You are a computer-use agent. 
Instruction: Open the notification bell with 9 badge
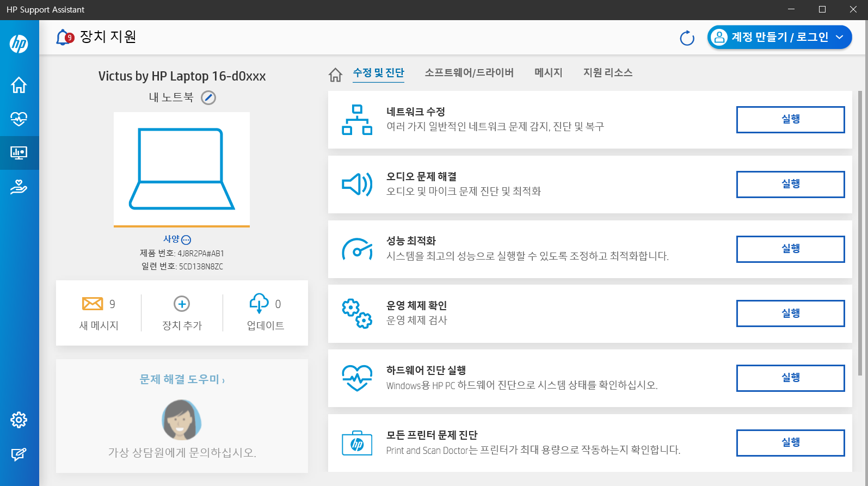[x=65, y=37]
